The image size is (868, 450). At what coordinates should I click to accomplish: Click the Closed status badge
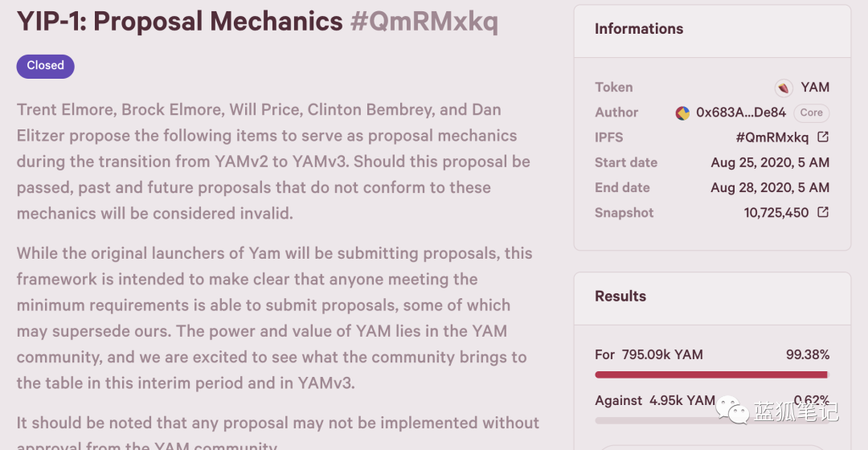(46, 66)
